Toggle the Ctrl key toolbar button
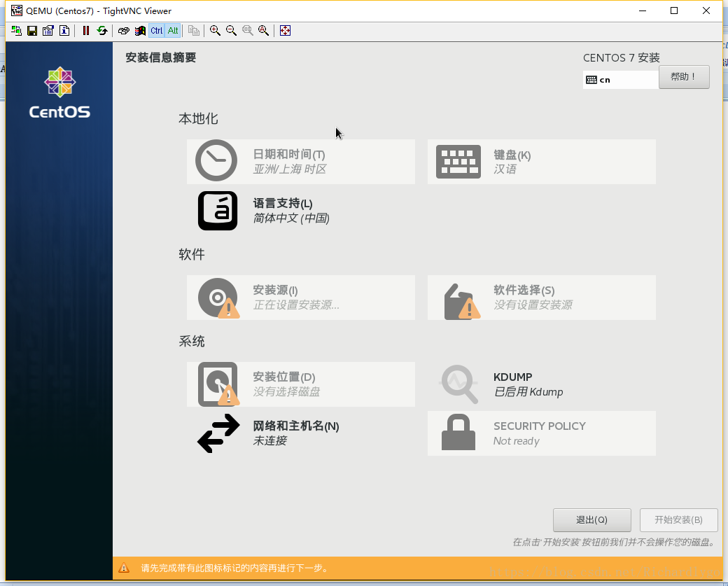The width and height of the screenshot is (728, 586). pyautogui.click(x=157, y=31)
